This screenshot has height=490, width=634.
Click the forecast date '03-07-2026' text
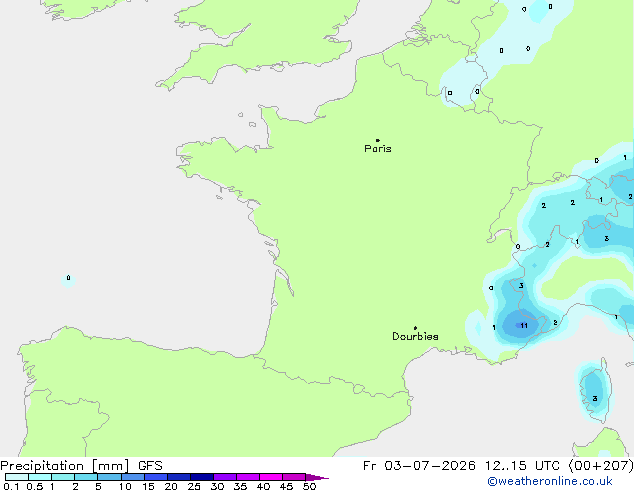point(430,466)
